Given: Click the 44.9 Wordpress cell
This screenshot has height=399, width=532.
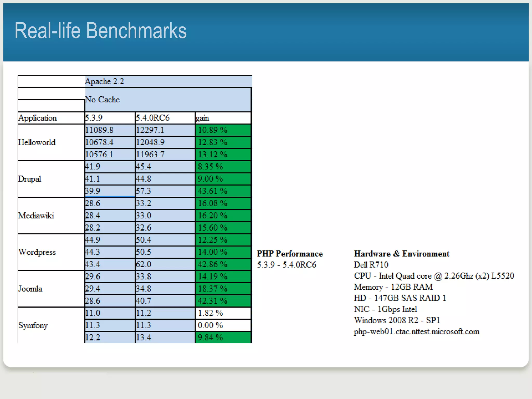Looking at the screenshot, I should (x=110, y=240).
